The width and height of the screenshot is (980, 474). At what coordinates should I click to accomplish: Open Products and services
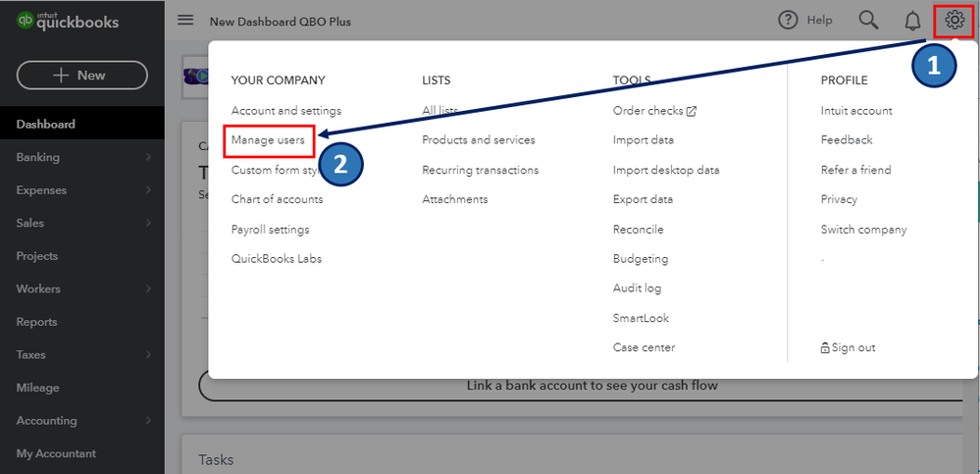478,140
